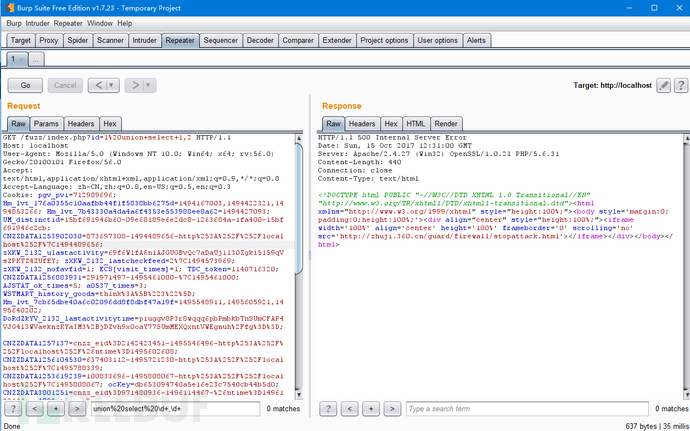Click the response pane scrollbar down arrow
This screenshot has width=690, height=431.
pos(687,395)
